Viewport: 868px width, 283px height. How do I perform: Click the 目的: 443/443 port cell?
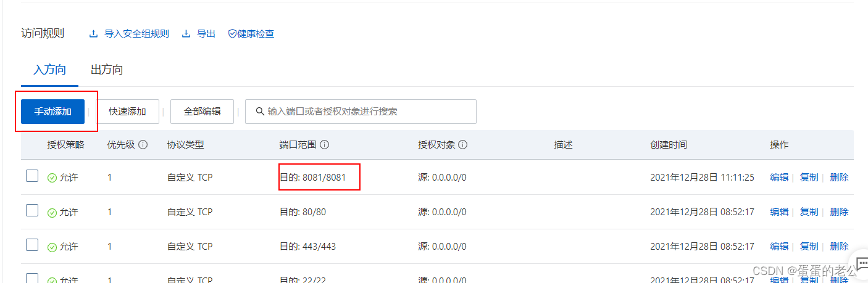click(308, 247)
